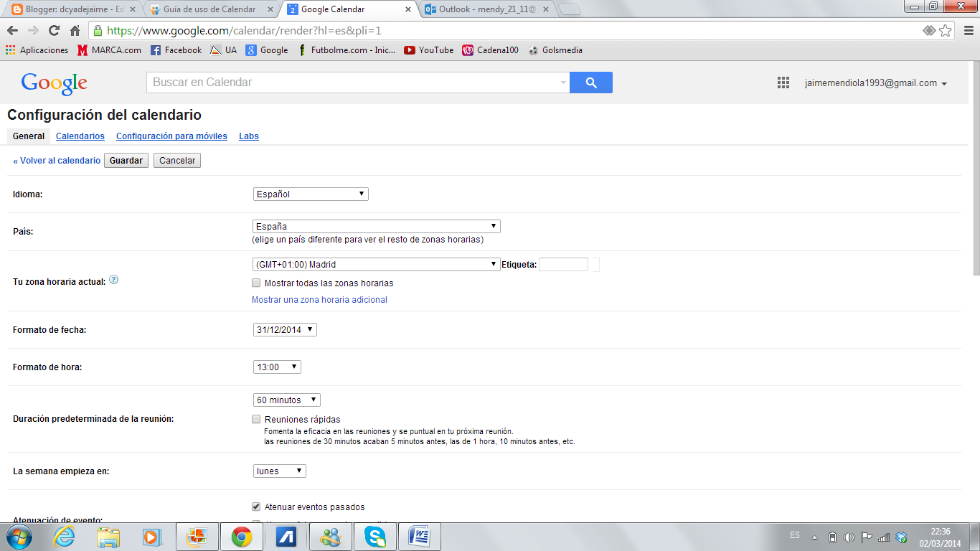
Task: Click the time zone help question icon
Action: (x=113, y=281)
